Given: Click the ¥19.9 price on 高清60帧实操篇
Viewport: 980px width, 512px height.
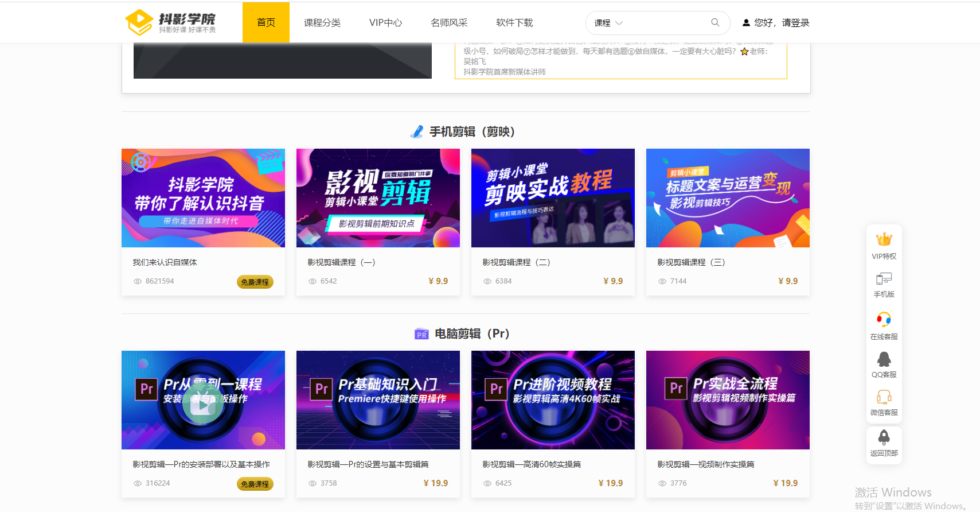Looking at the screenshot, I should 611,483.
